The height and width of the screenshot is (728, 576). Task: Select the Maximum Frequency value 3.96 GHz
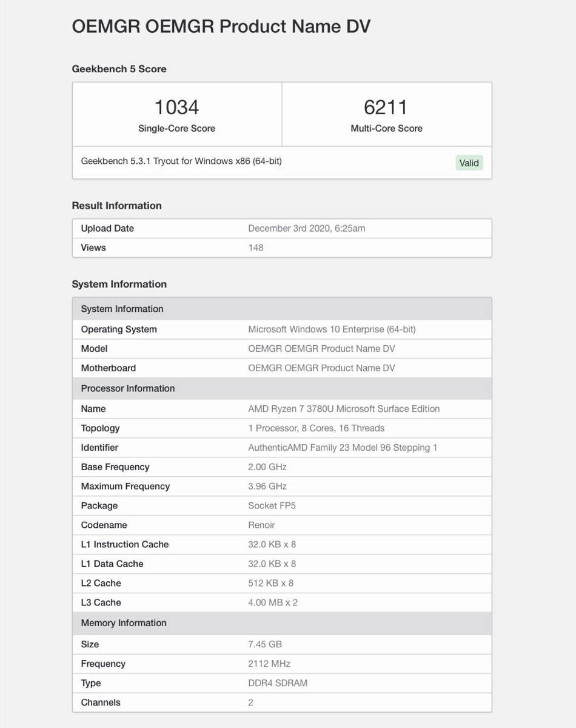pyautogui.click(x=267, y=487)
